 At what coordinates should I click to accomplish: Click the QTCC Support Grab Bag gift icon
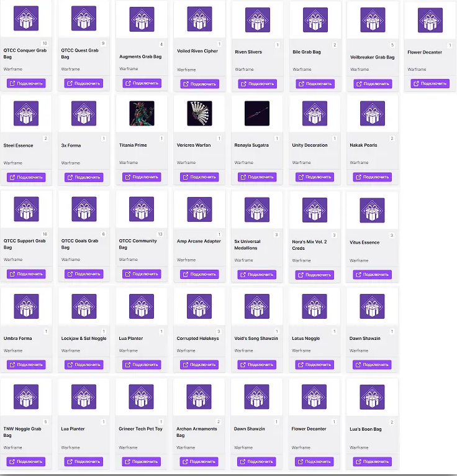point(26,209)
